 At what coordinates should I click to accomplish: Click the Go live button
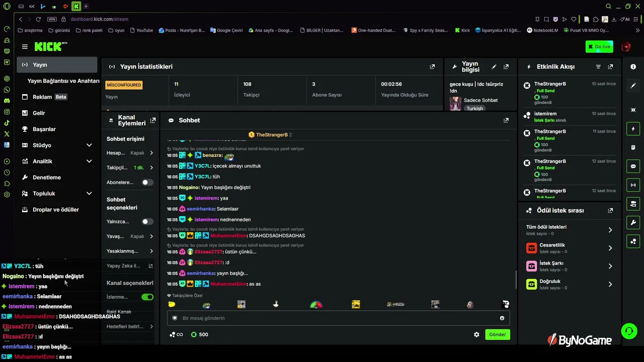point(599,47)
